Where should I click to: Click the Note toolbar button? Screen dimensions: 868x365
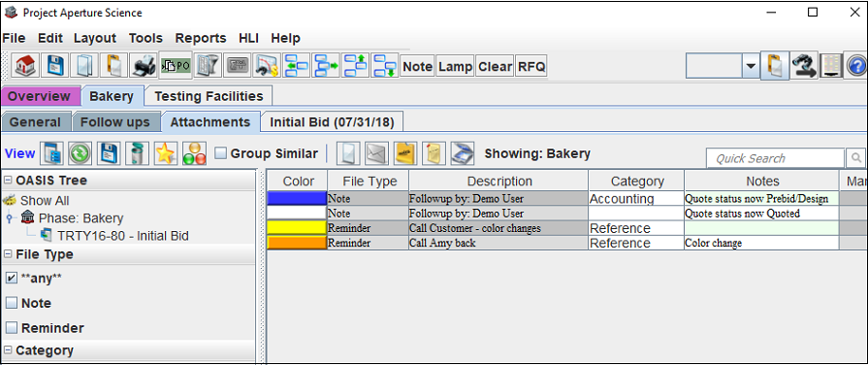[417, 66]
